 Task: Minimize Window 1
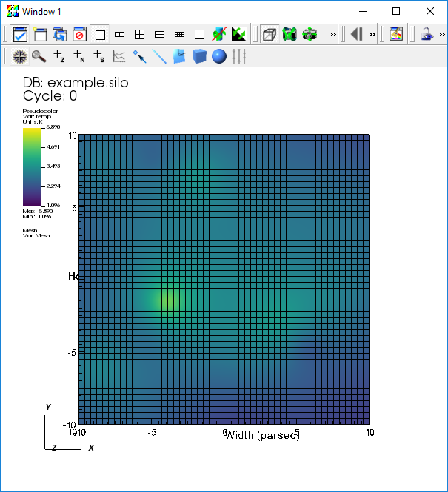363,11
